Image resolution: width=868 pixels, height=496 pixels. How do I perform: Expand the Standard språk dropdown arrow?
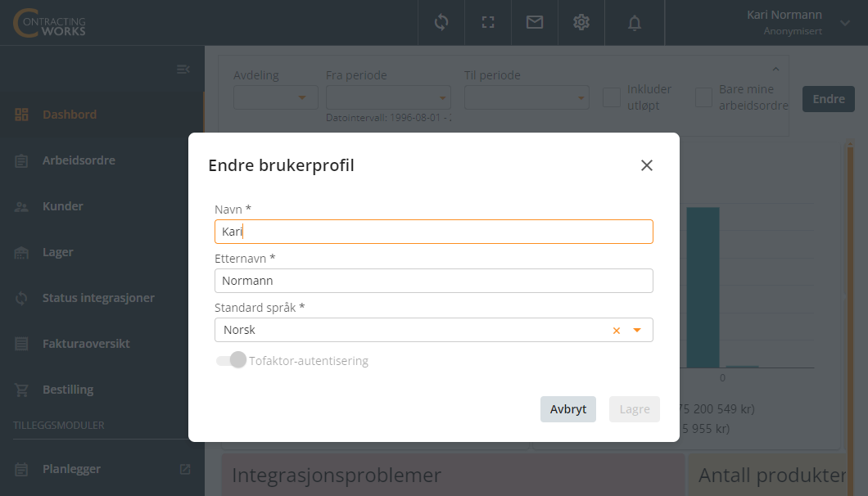637,330
